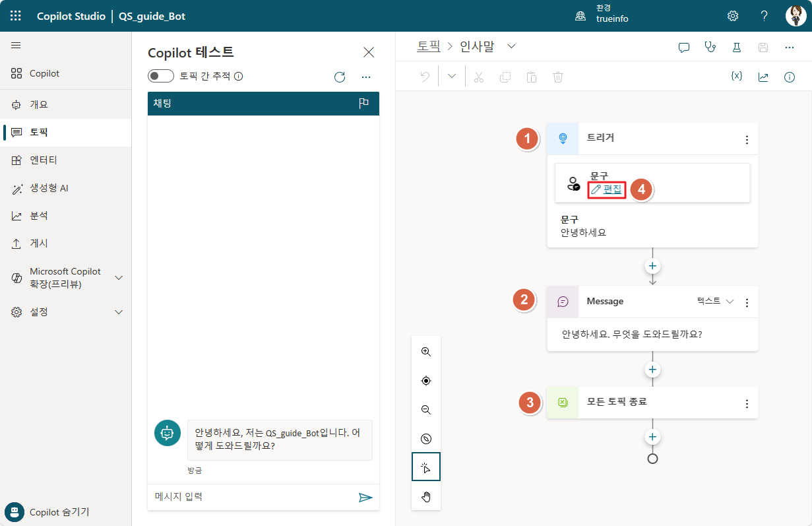Viewport: 812px width, 526px height.
Task: Open the topic analytics chart icon
Action: tap(763, 77)
